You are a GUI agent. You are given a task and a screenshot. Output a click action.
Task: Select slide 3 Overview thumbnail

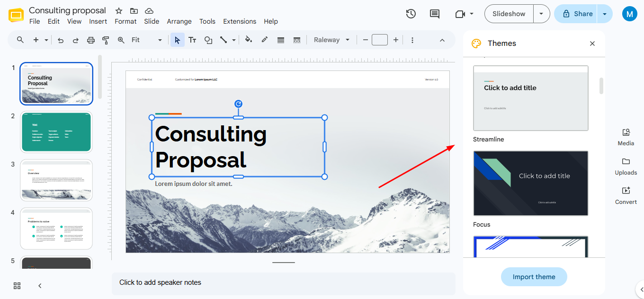(x=56, y=180)
